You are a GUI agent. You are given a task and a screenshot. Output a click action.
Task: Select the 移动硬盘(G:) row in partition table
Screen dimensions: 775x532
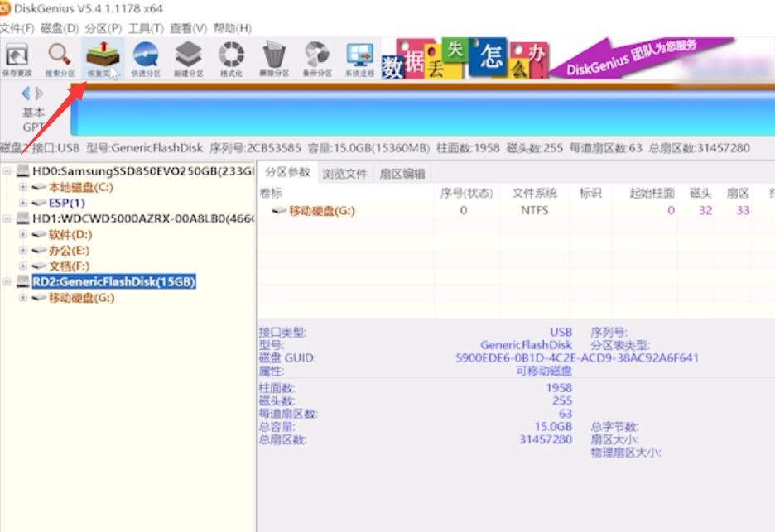(x=516, y=210)
